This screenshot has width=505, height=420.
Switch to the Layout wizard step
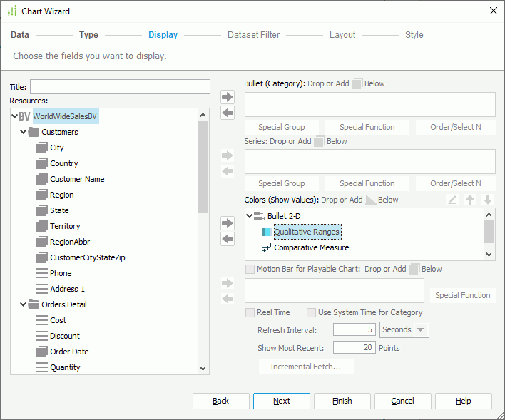click(x=342, y=35)
